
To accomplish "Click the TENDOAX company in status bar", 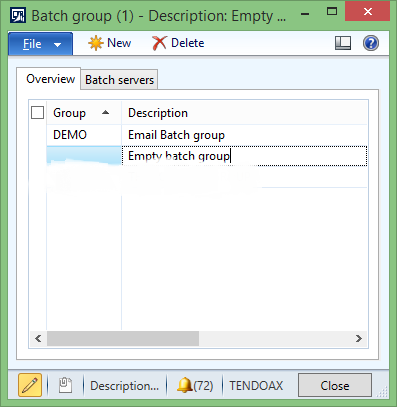I will [x=256, y=386].
